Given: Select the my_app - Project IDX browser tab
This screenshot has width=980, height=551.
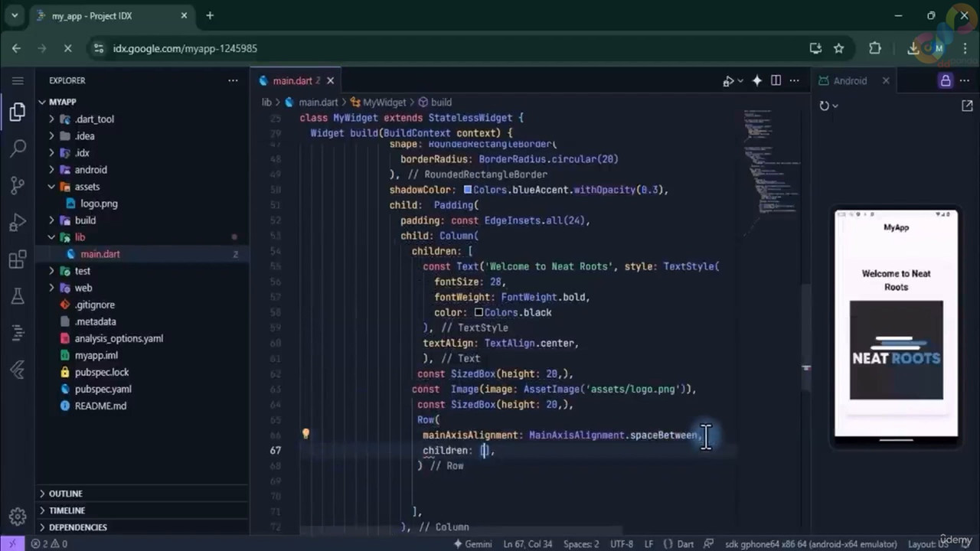Looking at the screenshot, I should (x=111, y=16).
